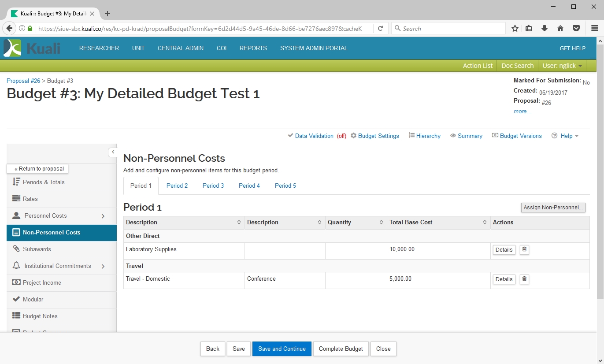Switch to the Period 3 tab

coord(213,186)
